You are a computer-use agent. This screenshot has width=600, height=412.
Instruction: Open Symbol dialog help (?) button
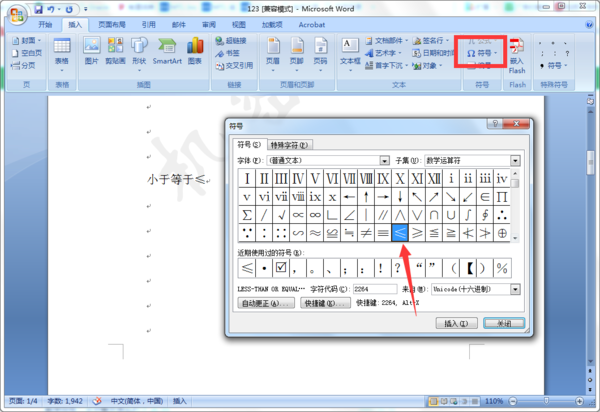(x=495, y=124)
